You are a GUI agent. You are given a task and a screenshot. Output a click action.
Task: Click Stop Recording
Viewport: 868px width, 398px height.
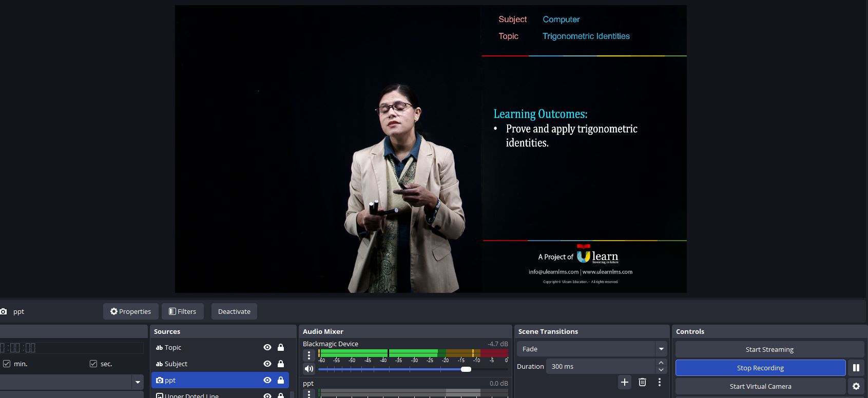tap(760, 368)
